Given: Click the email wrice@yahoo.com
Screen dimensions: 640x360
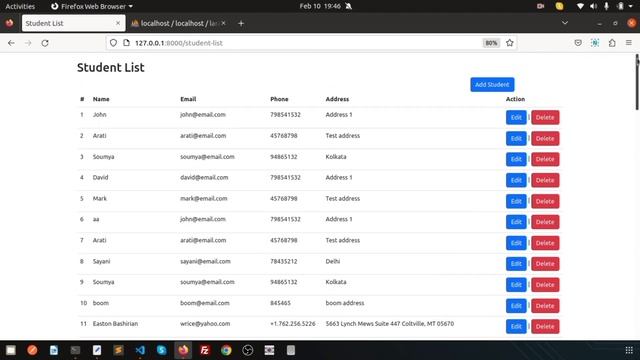Looking at the screenshot, I should [205, 324].
